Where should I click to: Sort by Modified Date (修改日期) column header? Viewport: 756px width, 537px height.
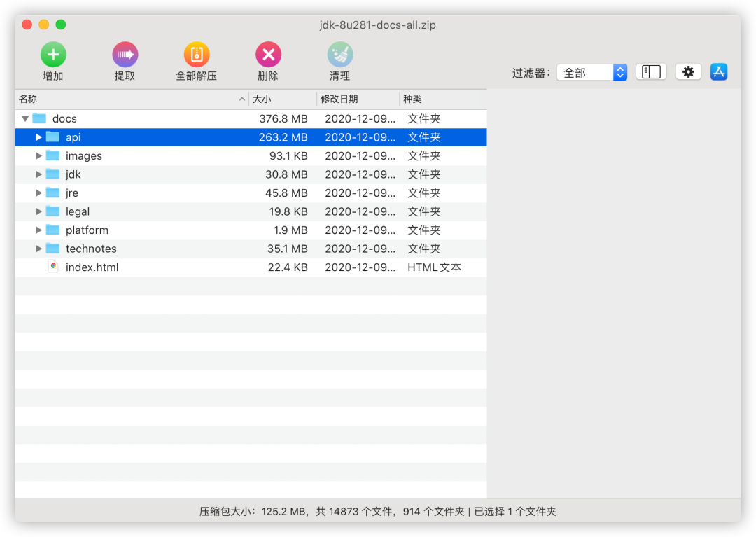click(358, 99)
